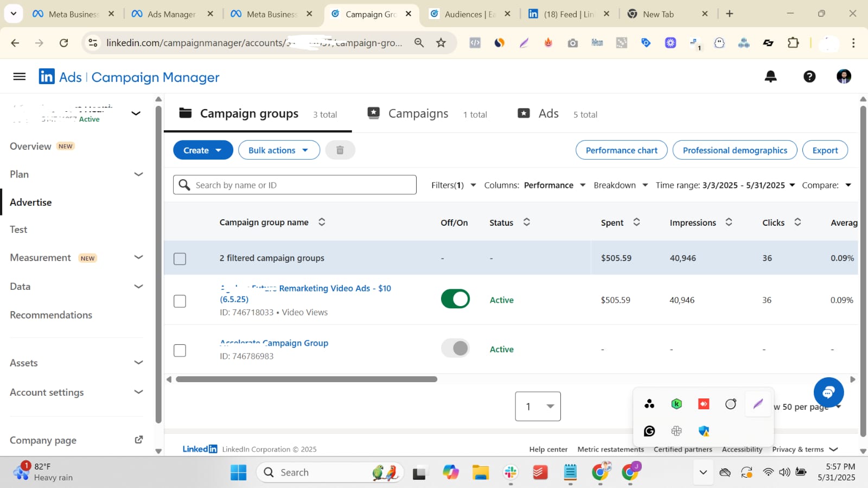Open the notifications bell
This screenshot has width=868, height=488.
(770, 77)
